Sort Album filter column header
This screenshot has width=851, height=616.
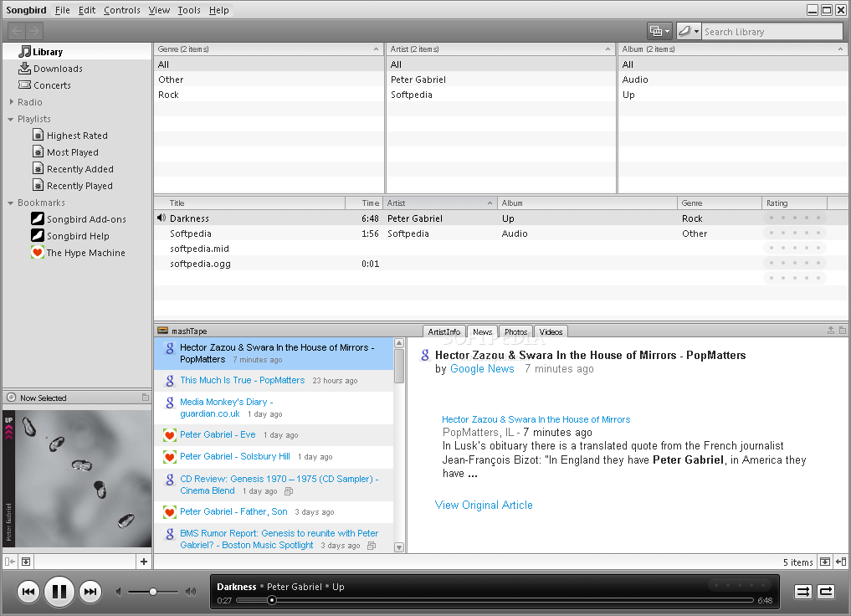[x=733, y=49]
